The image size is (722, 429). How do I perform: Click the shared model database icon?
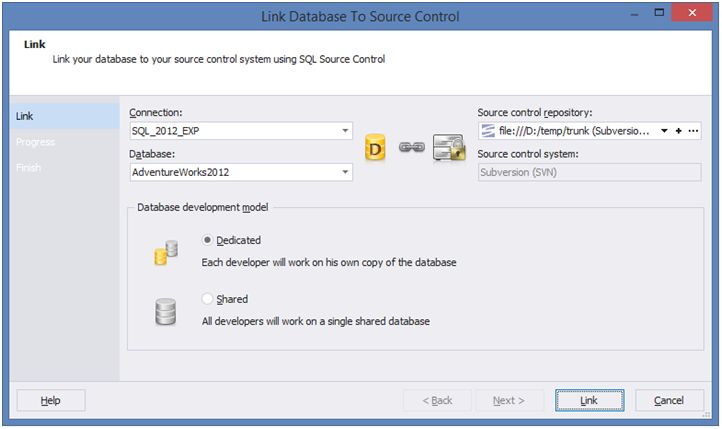coord(166,311)
